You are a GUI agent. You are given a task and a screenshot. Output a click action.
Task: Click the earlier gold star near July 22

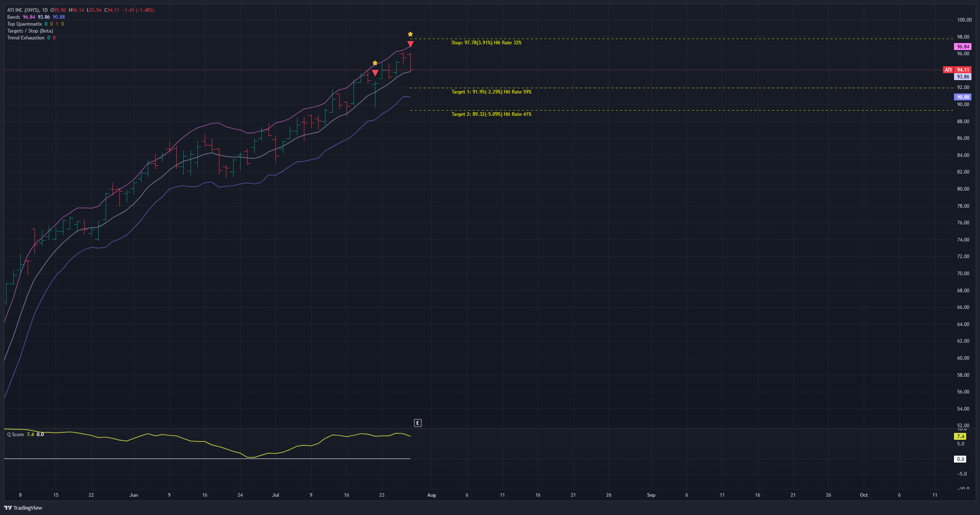tap(375, 63)
